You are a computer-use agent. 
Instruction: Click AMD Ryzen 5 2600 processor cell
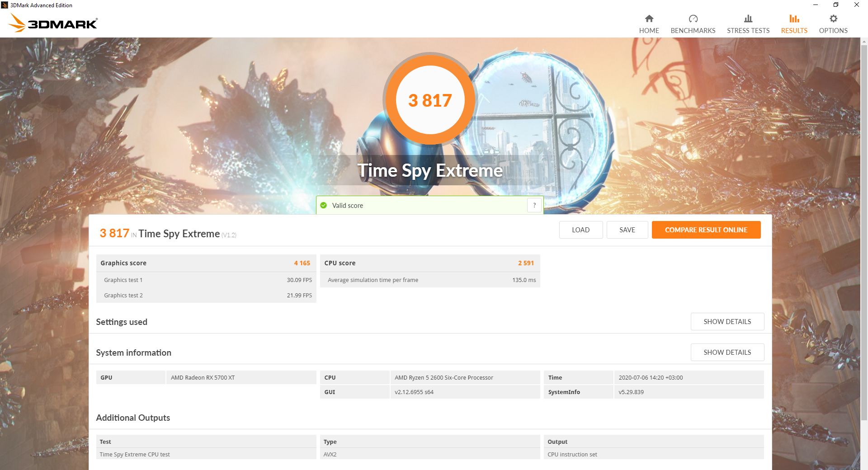pos(465,377)
